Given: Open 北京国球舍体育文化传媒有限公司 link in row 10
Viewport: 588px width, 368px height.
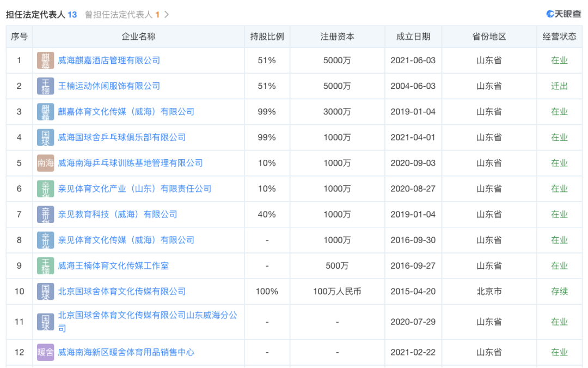Looking at the screenshot, I should [x=122, y=291].
